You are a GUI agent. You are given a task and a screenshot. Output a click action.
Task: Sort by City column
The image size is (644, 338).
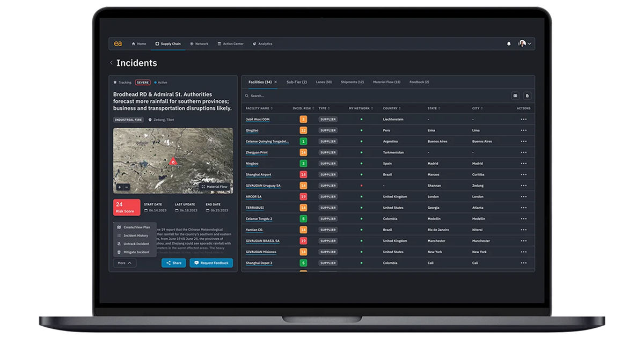tap(477, 108)
